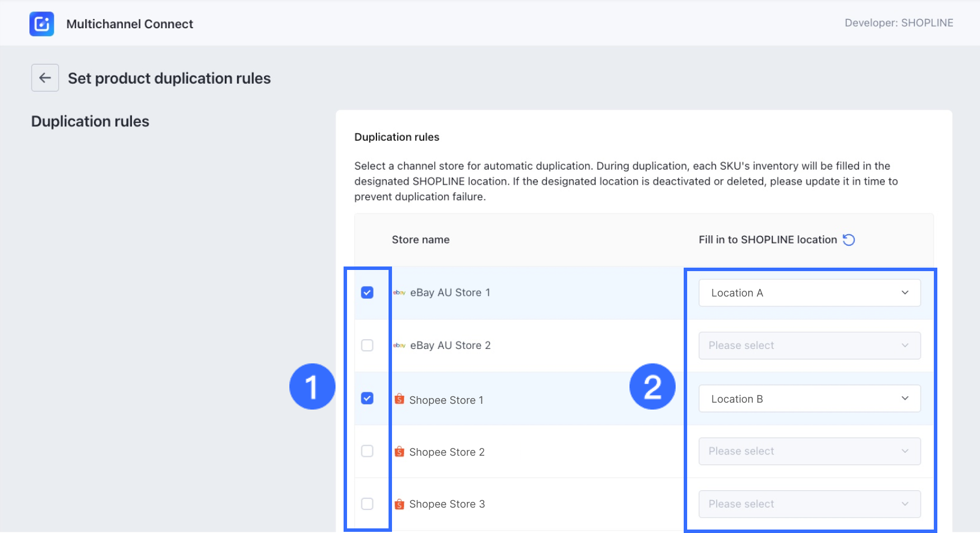980x533 pixels.
Task: Click Shopee icon next to Shopee Store 3
Action: [x=399, y=504]
